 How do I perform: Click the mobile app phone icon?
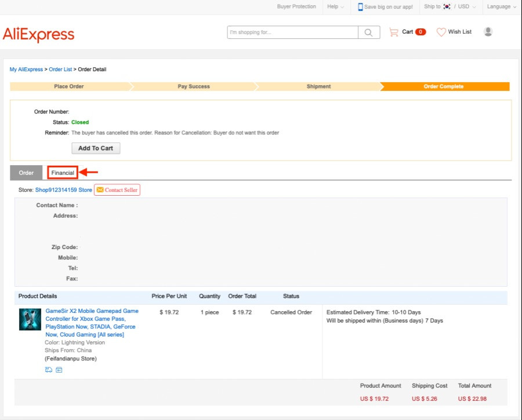tap(360, 6)
